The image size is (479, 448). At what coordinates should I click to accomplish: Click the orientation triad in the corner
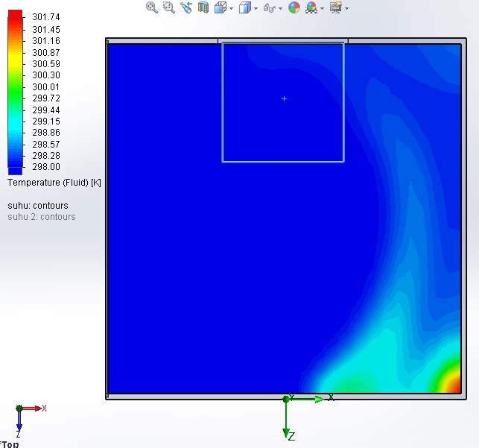(29, 420)
